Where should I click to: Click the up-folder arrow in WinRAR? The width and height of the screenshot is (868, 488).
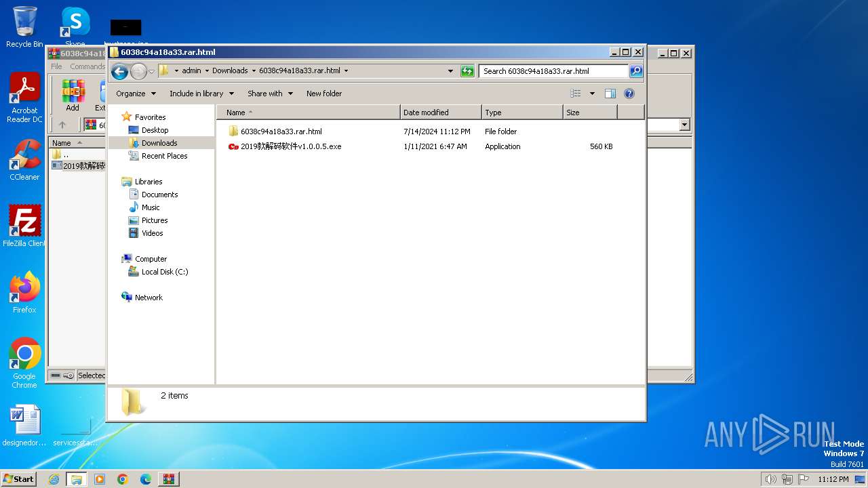coord(62,125)
